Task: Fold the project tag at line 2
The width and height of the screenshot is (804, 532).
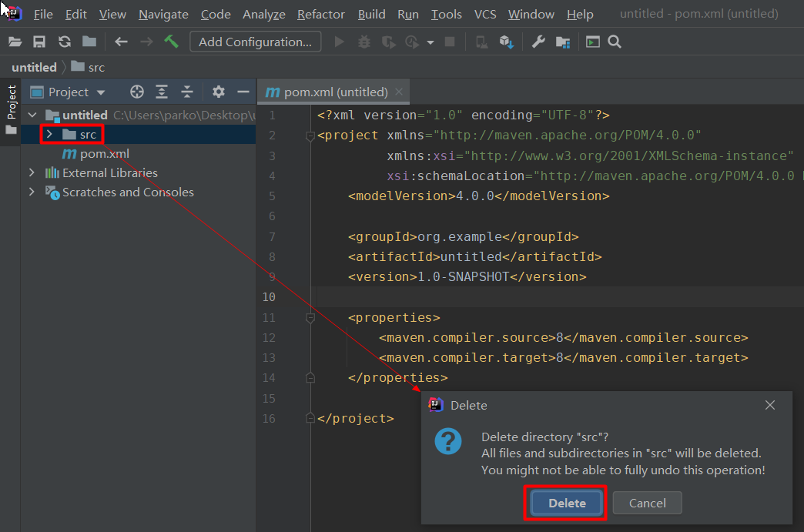Action: point(310,136)
